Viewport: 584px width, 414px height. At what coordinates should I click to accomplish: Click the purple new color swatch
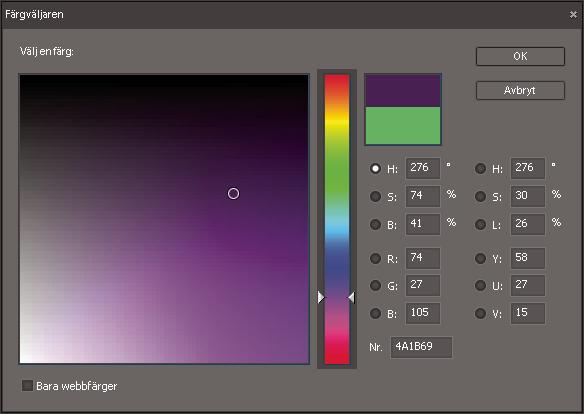[403, 90]
